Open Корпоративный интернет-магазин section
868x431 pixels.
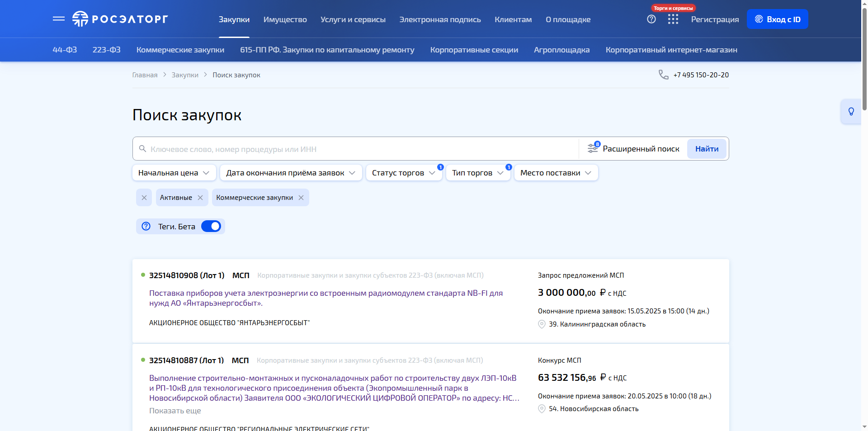point(671,50)
